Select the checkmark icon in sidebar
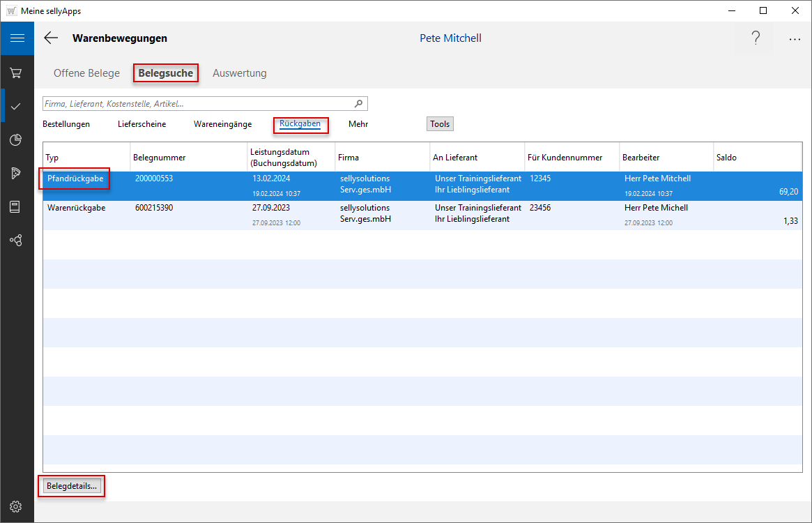 [x=16, y=106]
